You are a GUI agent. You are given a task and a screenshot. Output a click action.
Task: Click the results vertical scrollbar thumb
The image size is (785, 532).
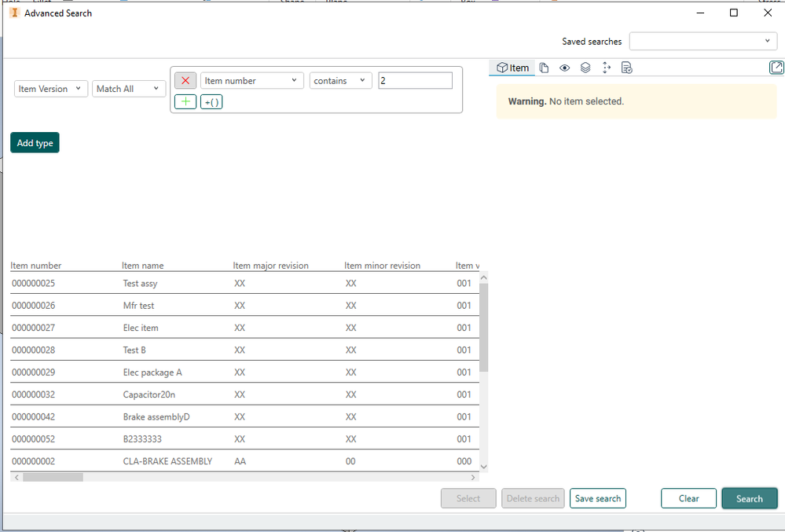pyautogui.click(x=483, y=328)
